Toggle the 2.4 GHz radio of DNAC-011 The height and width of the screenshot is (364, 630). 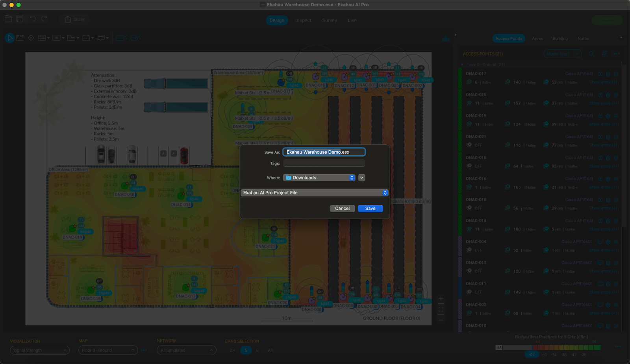point(469,292)
